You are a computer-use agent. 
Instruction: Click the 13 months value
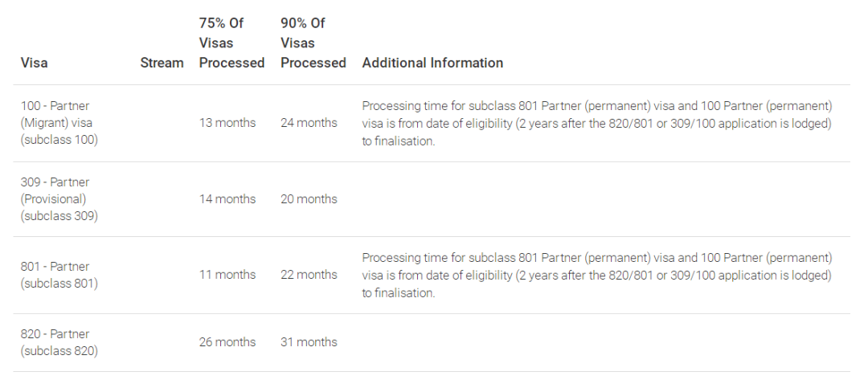(x=227, y=123)
